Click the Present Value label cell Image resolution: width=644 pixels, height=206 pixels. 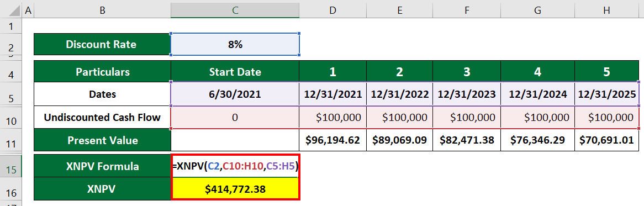pyautogui.click(x=102, y=140)
